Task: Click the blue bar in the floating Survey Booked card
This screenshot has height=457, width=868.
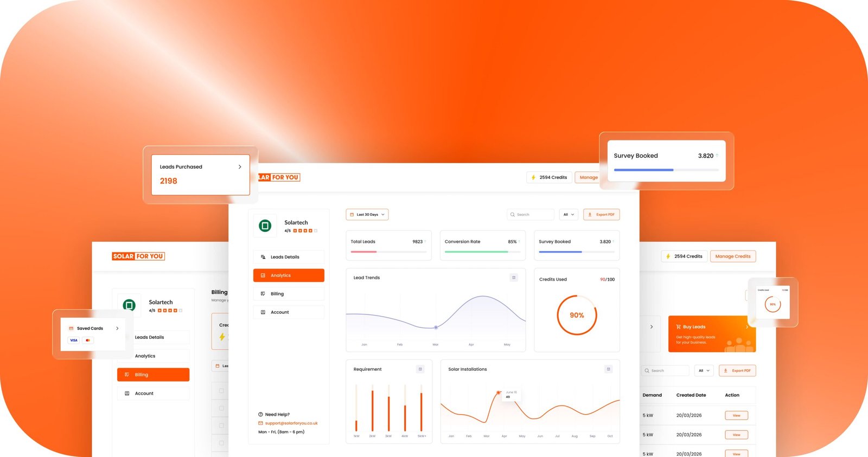Action: [643, 170]
